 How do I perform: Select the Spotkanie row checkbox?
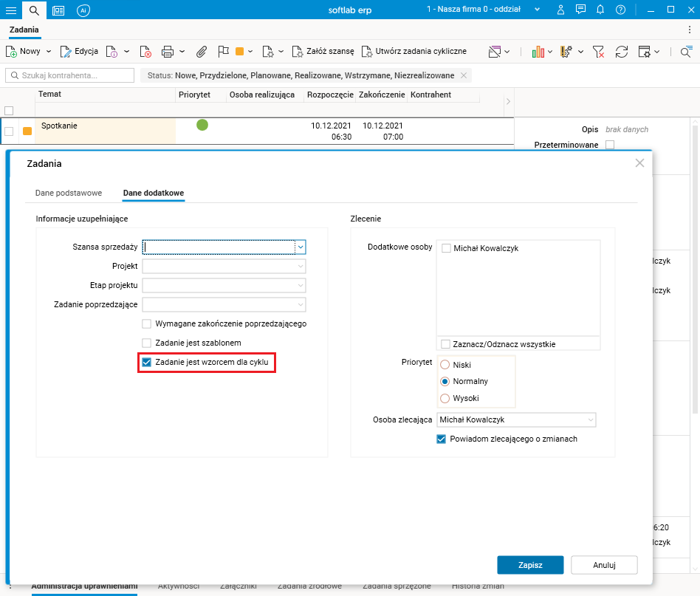9,131
